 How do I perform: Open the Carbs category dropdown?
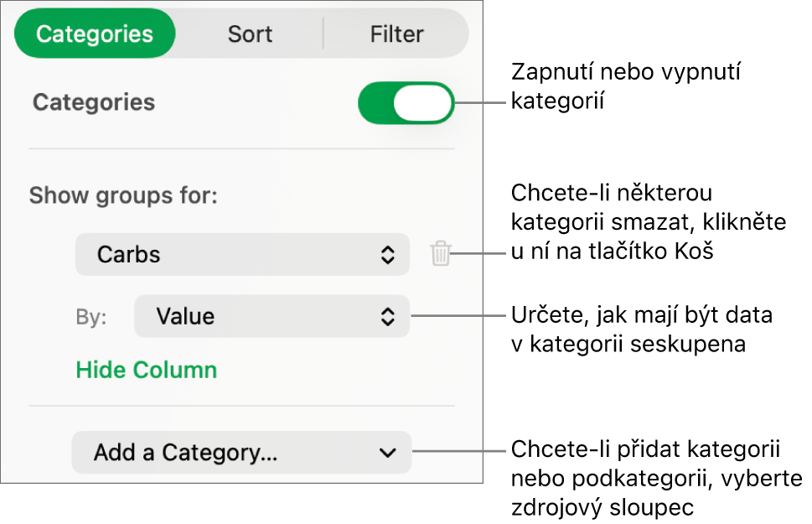pos(242,254)
